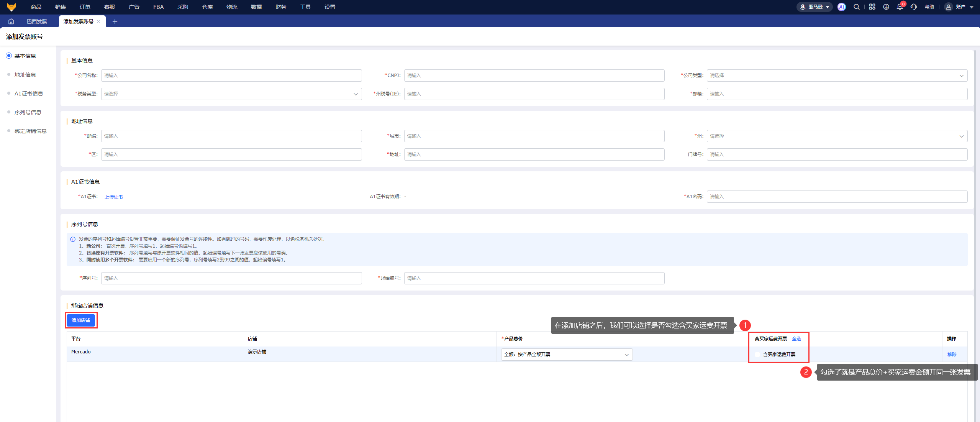
Task: Check the 含买家运费开票 checkbox
Action: coord(757,355)
